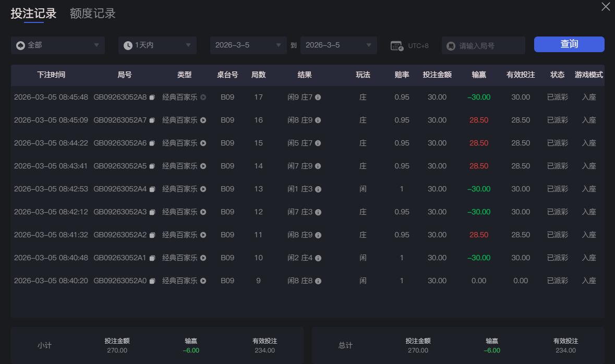
Task: Copy game ID GB09263052A8 using copy icon
Action: click(x=151, y=97)
